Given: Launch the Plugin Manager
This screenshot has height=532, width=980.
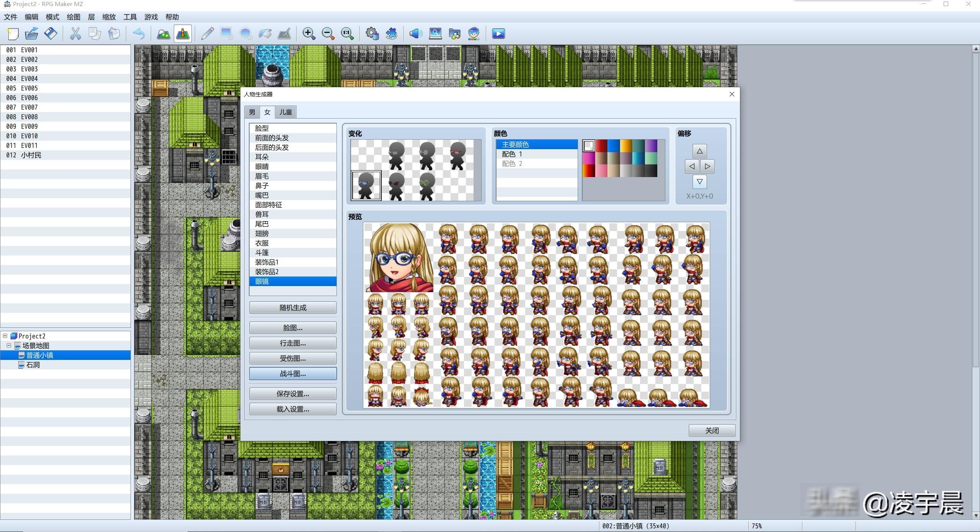Looking at the screenshot, I should [x=392, y=33].
